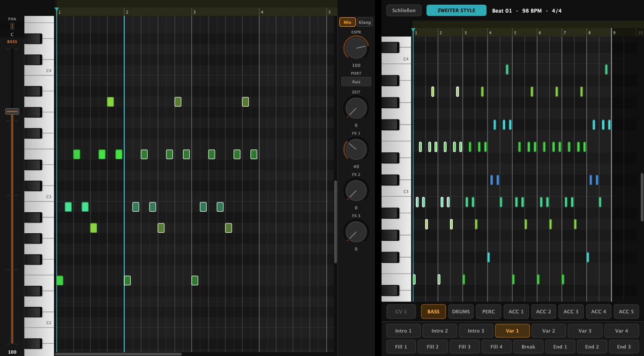Choose the Var 4 pattern
The width and height of the screenshot is (644, 356).
tap(622, 331)
